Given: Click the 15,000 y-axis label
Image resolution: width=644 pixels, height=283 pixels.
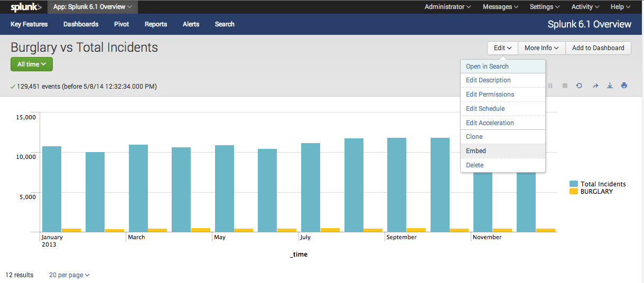Looking at the screenshot, I should click(25, 117).
